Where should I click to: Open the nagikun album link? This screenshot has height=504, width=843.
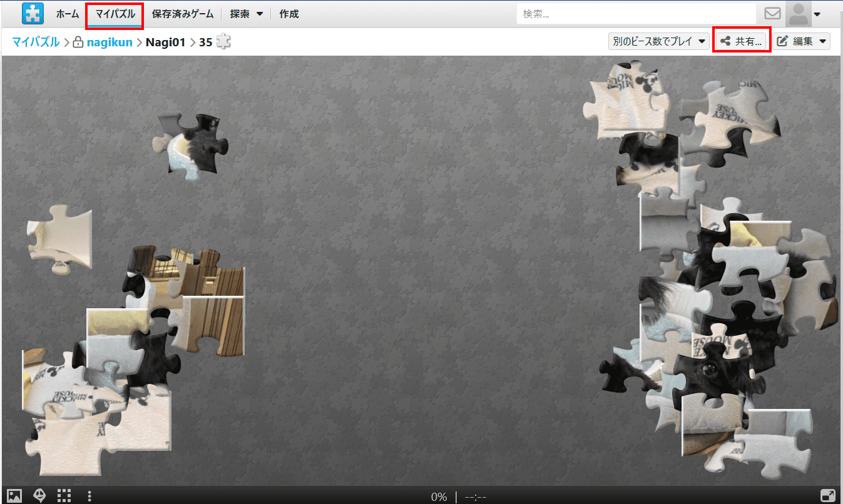coord(110,42)
